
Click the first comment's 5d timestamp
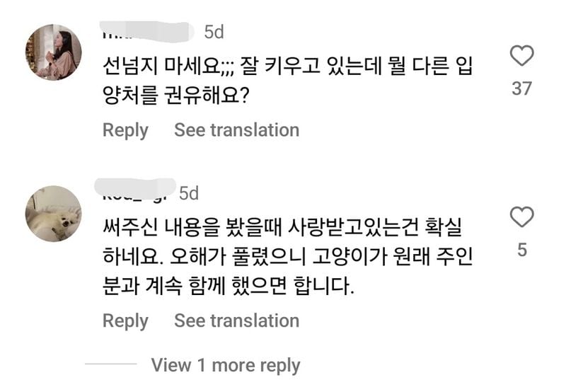click(214, 32)
